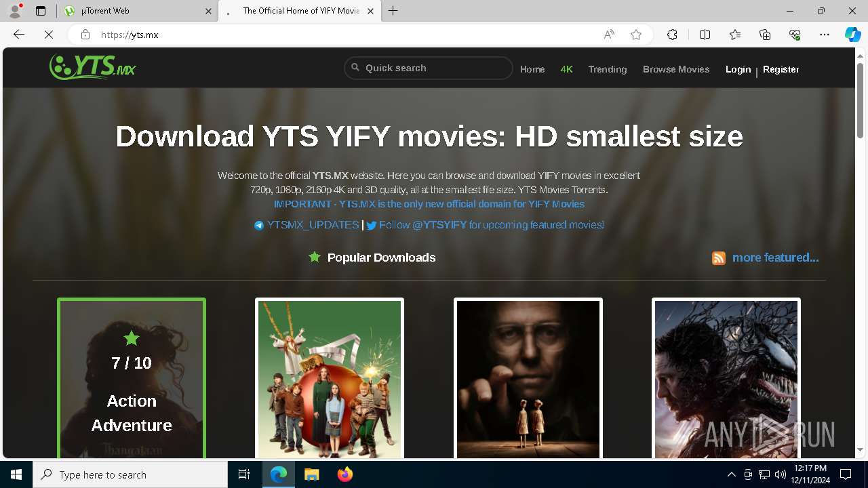Click the page vertical scrollbar thumb

(861, 100)
